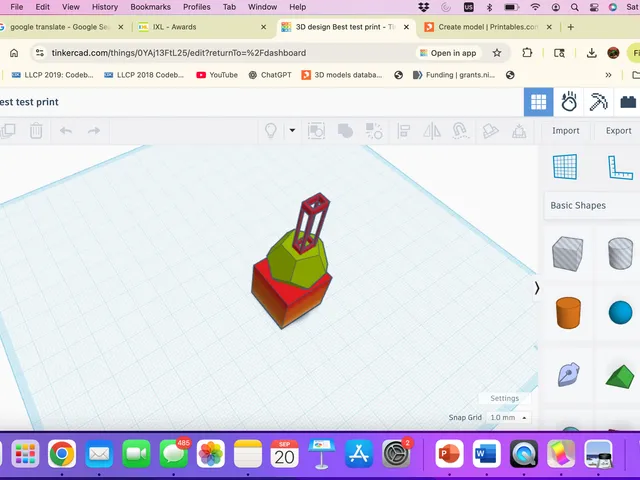Click the Best test print design title
This screenshot has height=480, width=640.
click(x=29, y=102)
